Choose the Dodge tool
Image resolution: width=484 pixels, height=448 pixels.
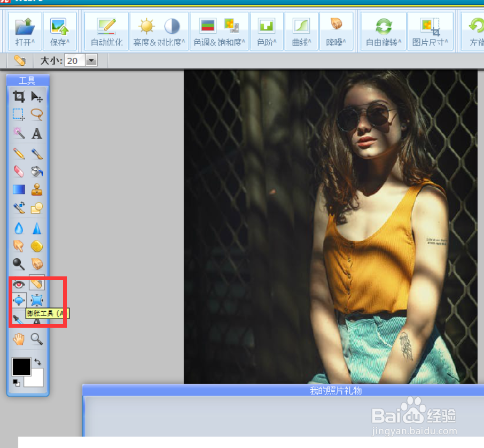point(19,264)
